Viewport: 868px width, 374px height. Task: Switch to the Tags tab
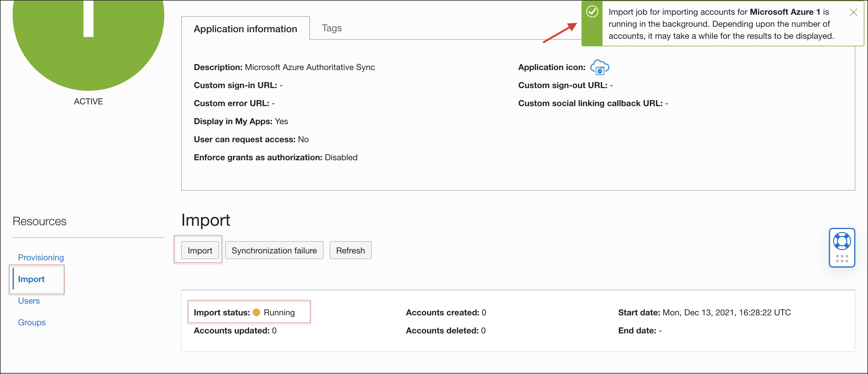pyautogui.click(x=332, y=28)
